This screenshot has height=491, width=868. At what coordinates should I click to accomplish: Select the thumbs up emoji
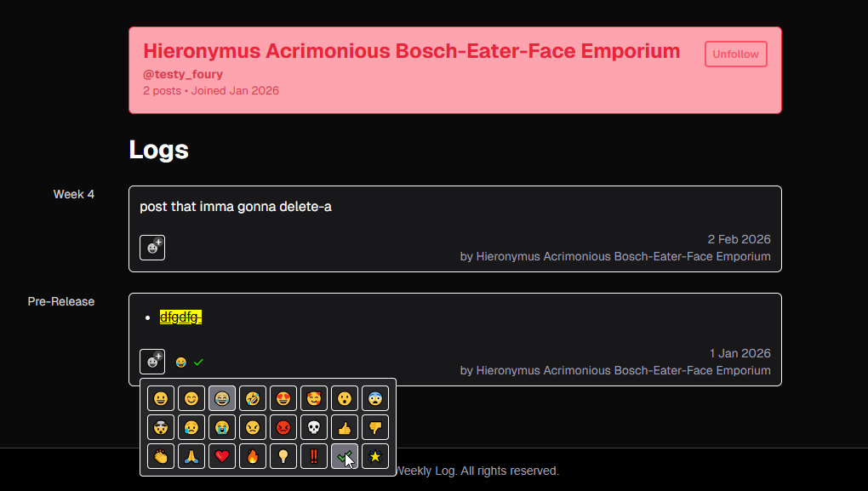[345, 427]
